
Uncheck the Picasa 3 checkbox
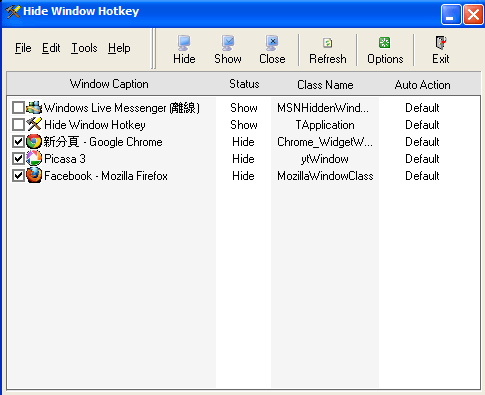18,159
